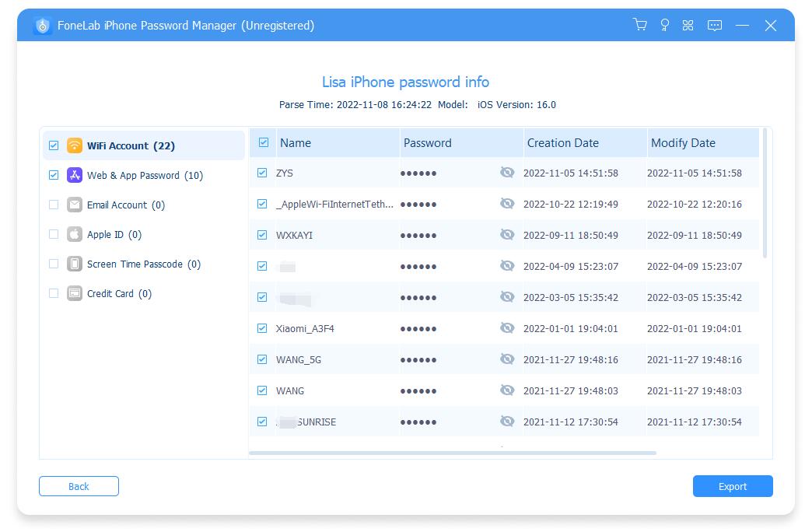
Task: Click creation date 2021-11-12 17:30:54
Action: [571, 422]
